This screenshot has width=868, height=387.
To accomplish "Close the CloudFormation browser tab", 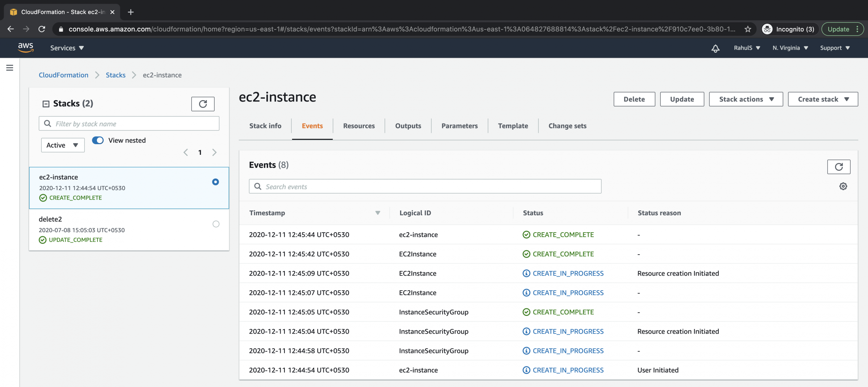I will (x=112, y=12).
